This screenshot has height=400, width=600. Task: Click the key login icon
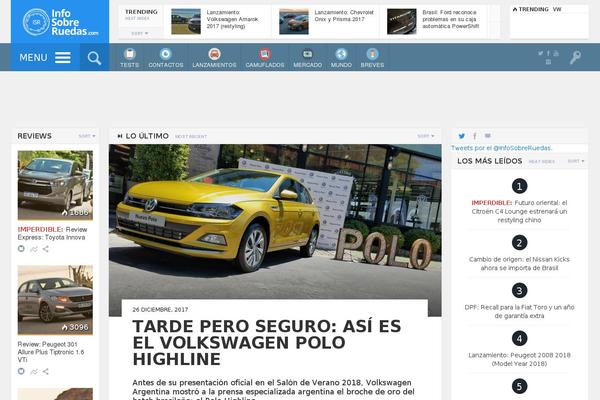coord(575,57)
